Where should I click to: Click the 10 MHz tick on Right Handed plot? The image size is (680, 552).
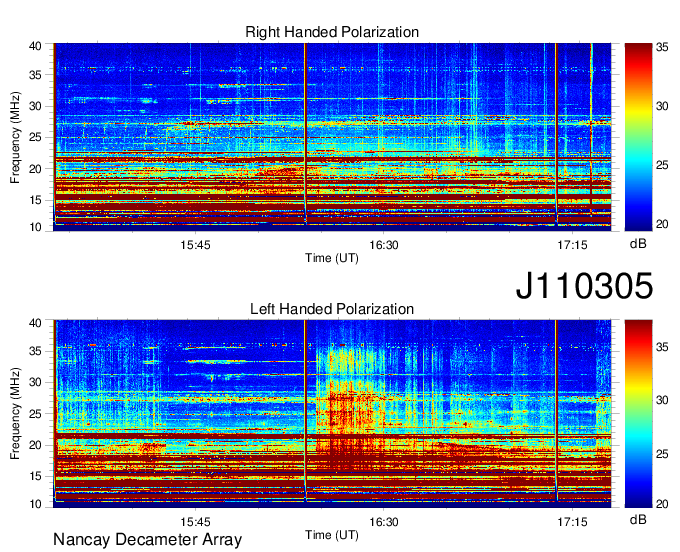click(35, 227)
